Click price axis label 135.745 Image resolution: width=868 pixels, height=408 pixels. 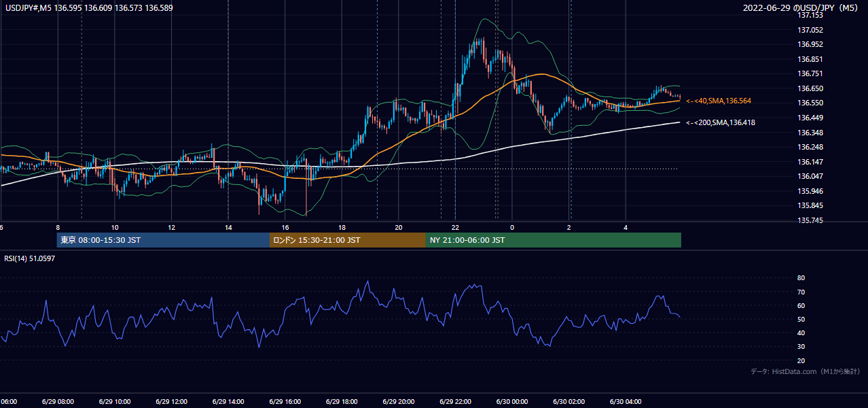click(x=810, y=220)
